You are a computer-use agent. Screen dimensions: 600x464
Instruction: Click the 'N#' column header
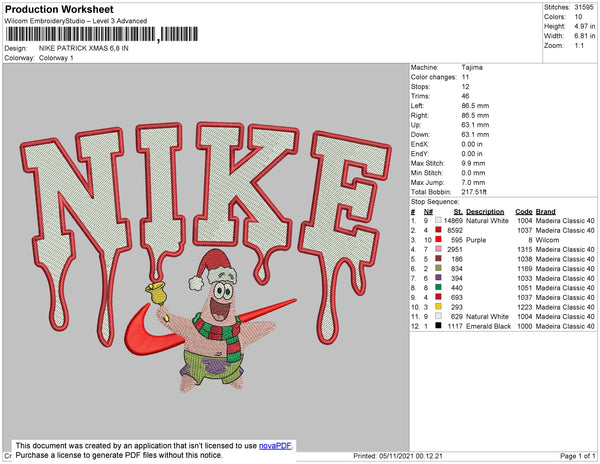[428, 212]
